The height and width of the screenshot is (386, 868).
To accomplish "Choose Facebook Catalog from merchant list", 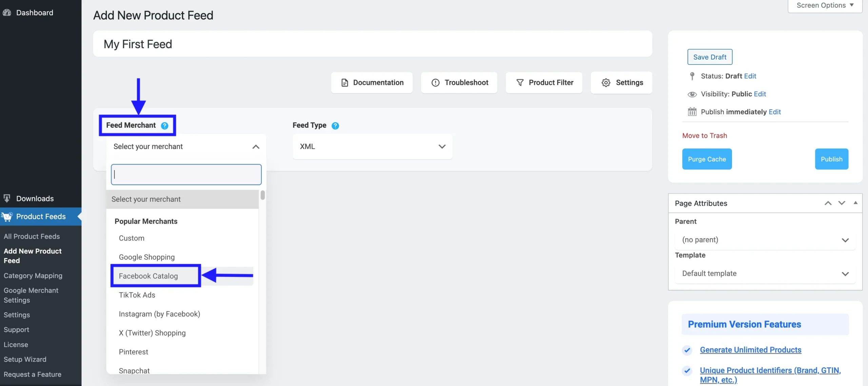I will coord(148,276).
